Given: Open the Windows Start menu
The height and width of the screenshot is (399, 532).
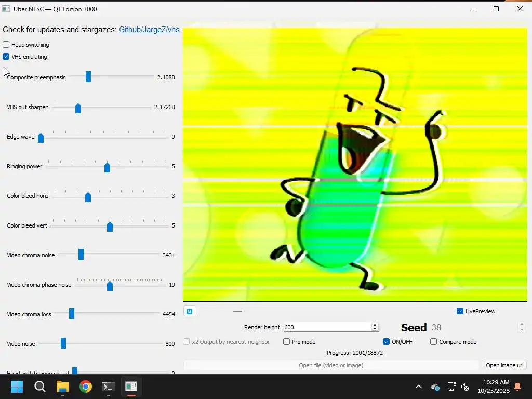Looking at the screenshot, I should (x=17, y=387).
